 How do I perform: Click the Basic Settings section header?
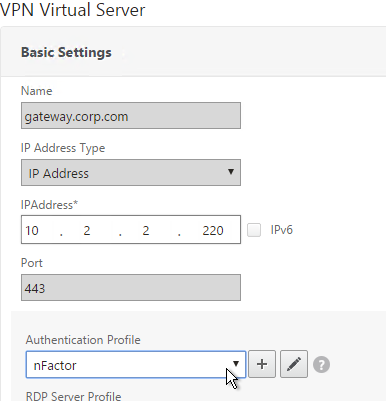pyautogui.click(x=66, y=52)
